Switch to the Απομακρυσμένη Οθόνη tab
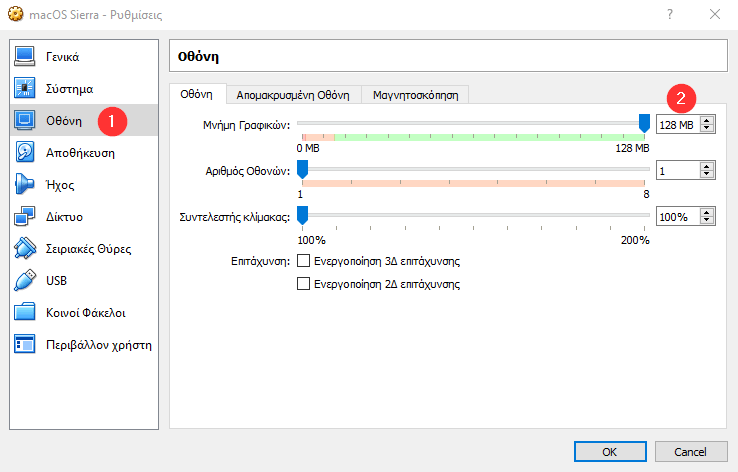This screenshot has height=472, width=738. 293,95
